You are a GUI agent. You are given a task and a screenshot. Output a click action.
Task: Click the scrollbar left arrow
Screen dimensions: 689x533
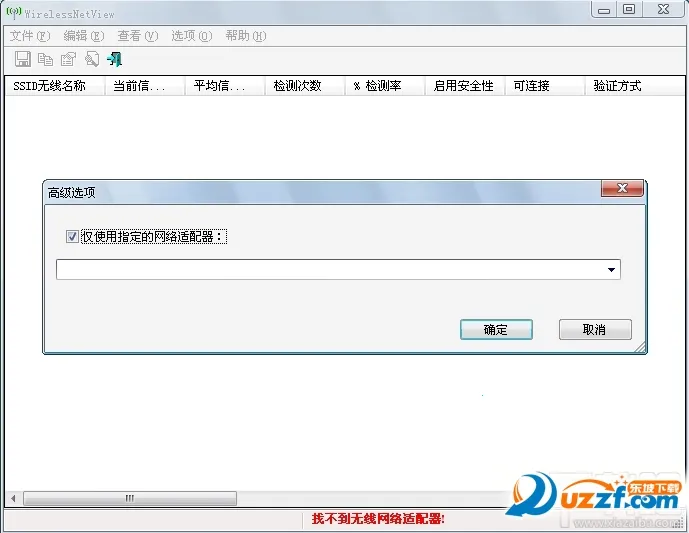(x=13, y=498)
